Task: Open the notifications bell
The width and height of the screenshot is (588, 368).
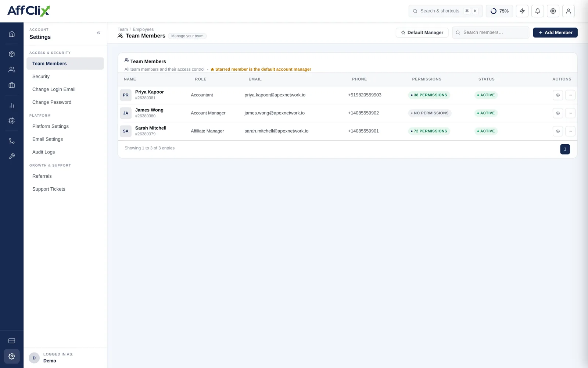Action: tap(538, 11)
